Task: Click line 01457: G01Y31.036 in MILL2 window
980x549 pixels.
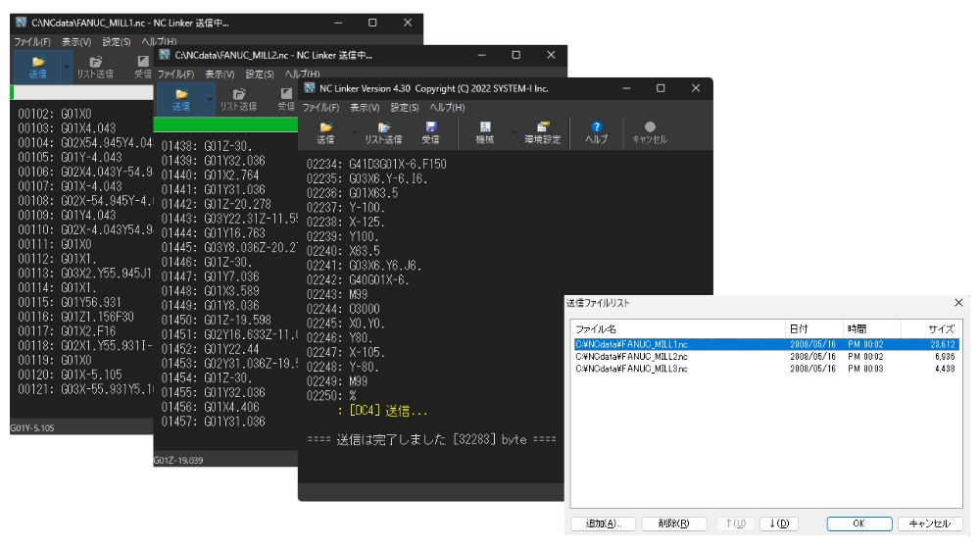Action: [x=213, y=422]
